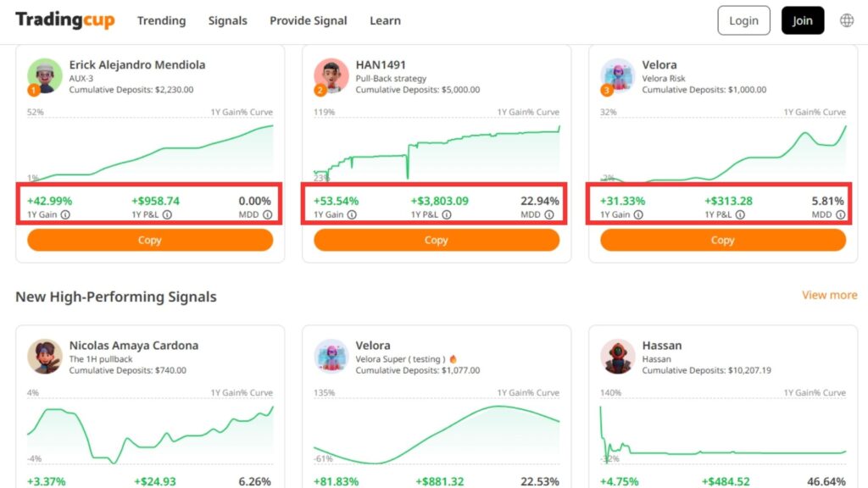This screenshot has height=488, width=868.
Task: Click Hassan's profile avatar
Action: [618, 357]
